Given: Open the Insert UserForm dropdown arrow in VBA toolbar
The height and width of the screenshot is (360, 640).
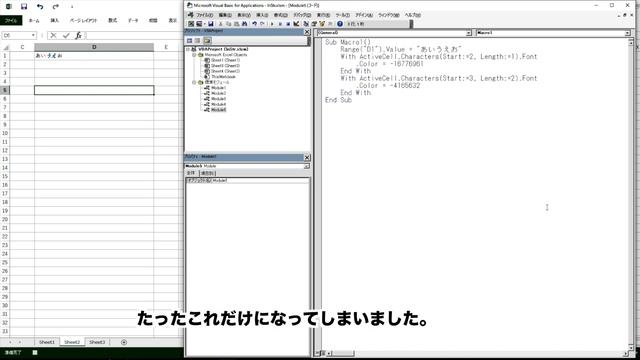Looking at the screenshot, I should click(x=204, y=24).
